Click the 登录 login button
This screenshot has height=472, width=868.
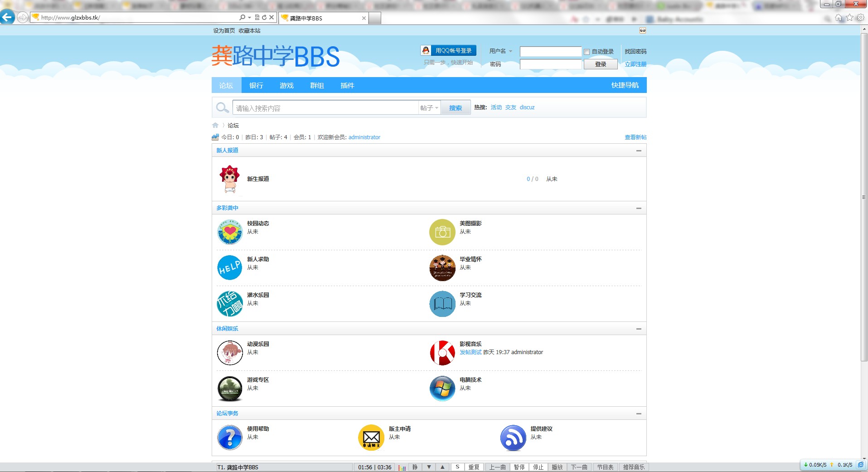[601, 64]
